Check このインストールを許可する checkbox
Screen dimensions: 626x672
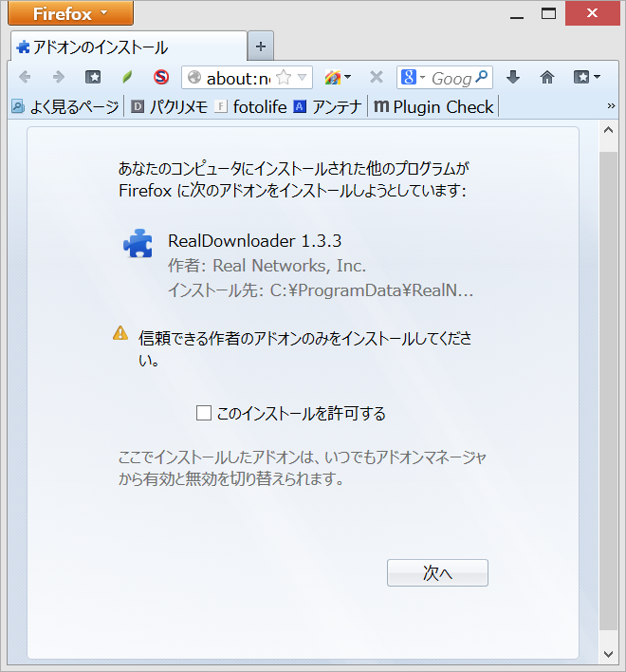pyautogui.click(x=204, y=414)
